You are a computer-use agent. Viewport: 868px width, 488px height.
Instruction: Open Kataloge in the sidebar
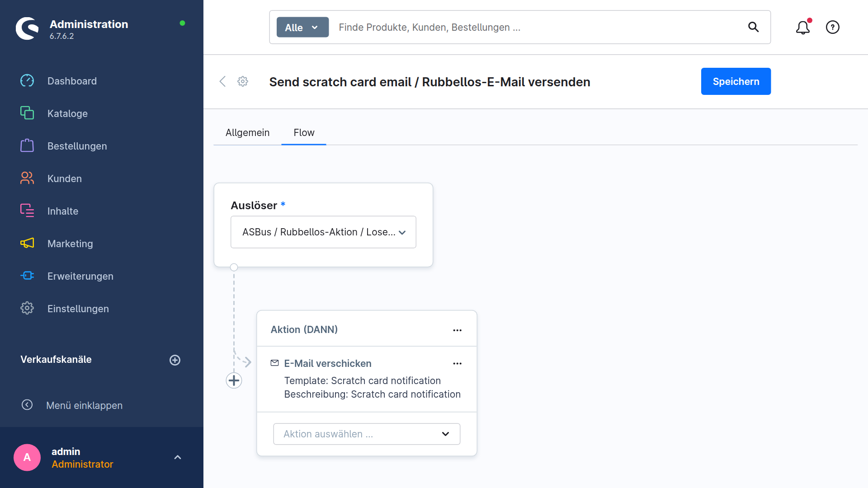point(67,113)
